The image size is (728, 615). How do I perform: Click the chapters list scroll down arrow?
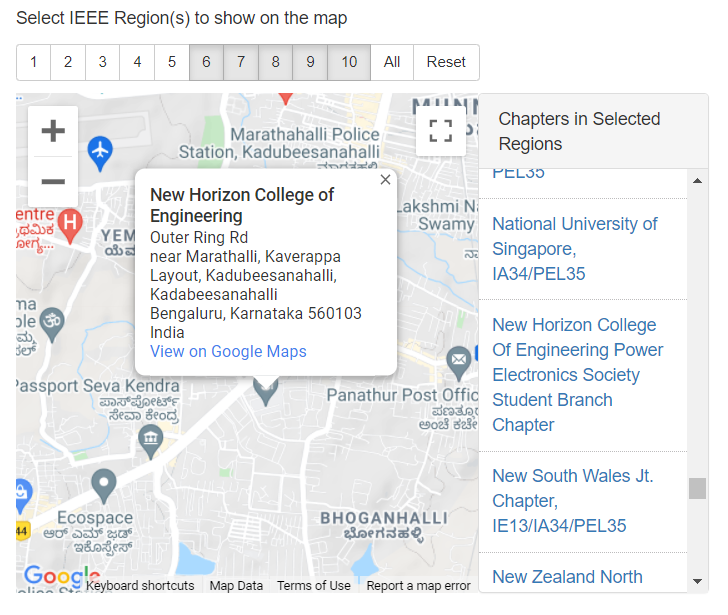coord(697,581)
